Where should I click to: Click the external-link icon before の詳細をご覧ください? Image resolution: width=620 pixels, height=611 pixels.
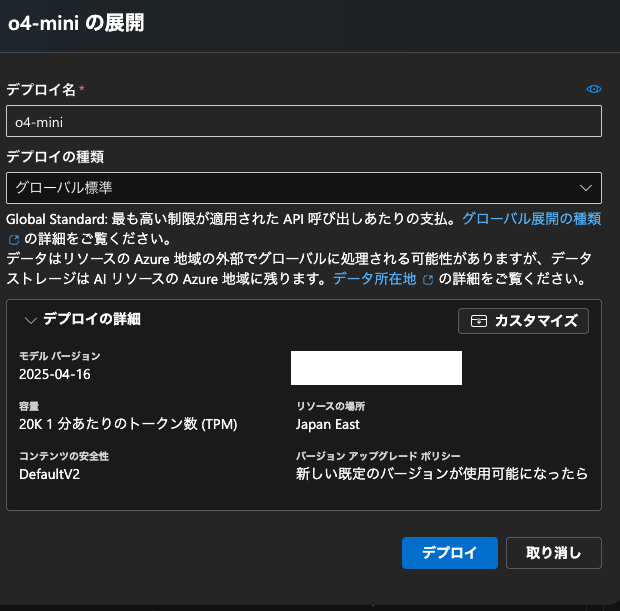(14, 239)
